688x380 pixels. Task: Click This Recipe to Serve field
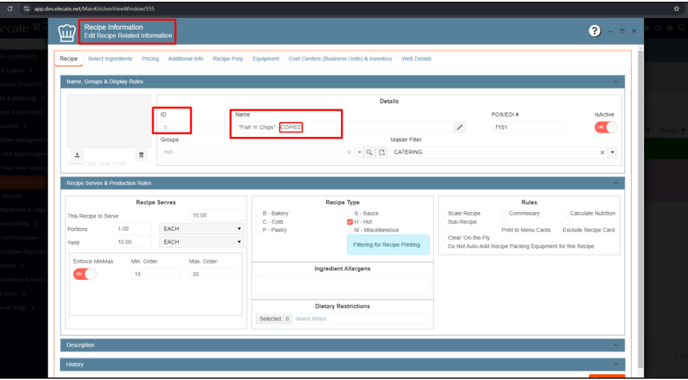click(x=217, y=215)
